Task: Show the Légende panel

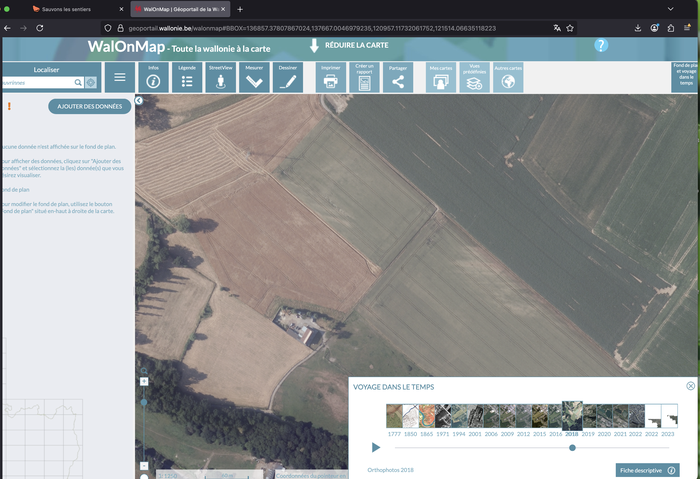Action: 187,77
